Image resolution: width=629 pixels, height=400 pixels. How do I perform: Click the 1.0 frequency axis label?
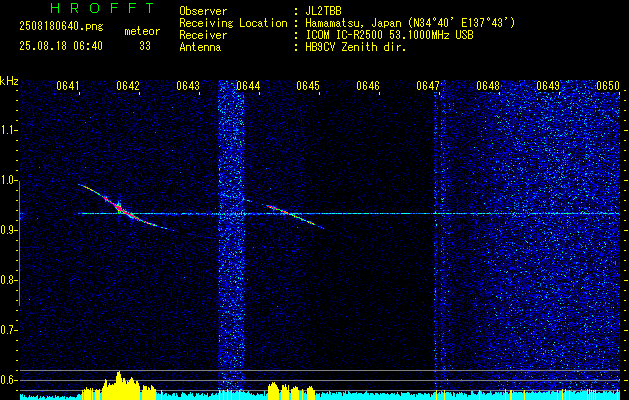[8, 180]
